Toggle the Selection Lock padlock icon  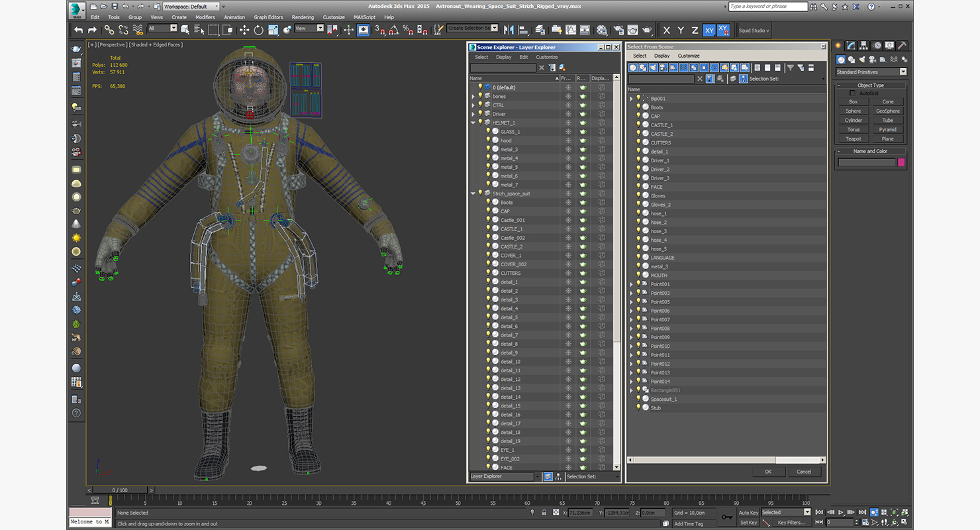544,512
